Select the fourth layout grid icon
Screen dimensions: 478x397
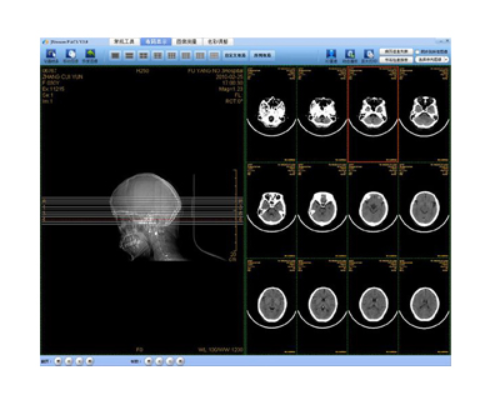pyautogui.click(x=158, y=55)
